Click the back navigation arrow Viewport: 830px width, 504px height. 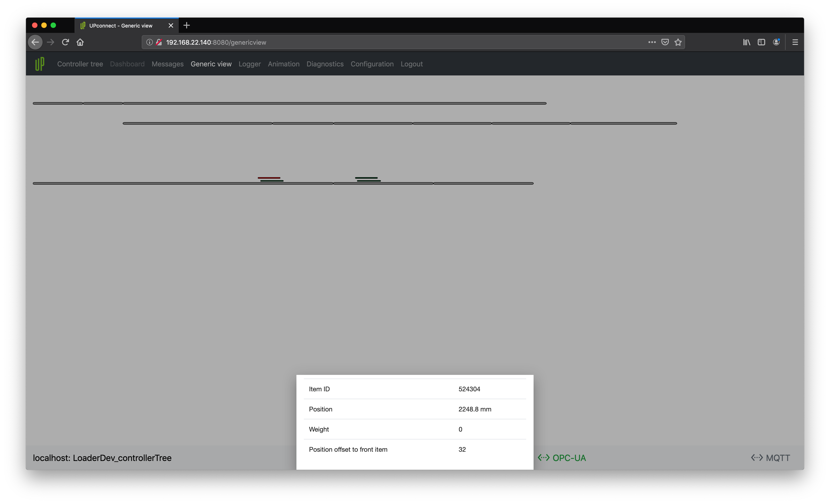click(x=35, y=42)
